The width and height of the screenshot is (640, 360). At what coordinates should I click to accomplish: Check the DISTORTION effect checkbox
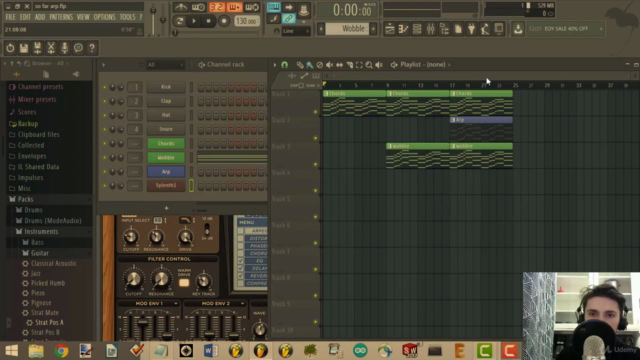pyautogui.click(x=240, y=238)
